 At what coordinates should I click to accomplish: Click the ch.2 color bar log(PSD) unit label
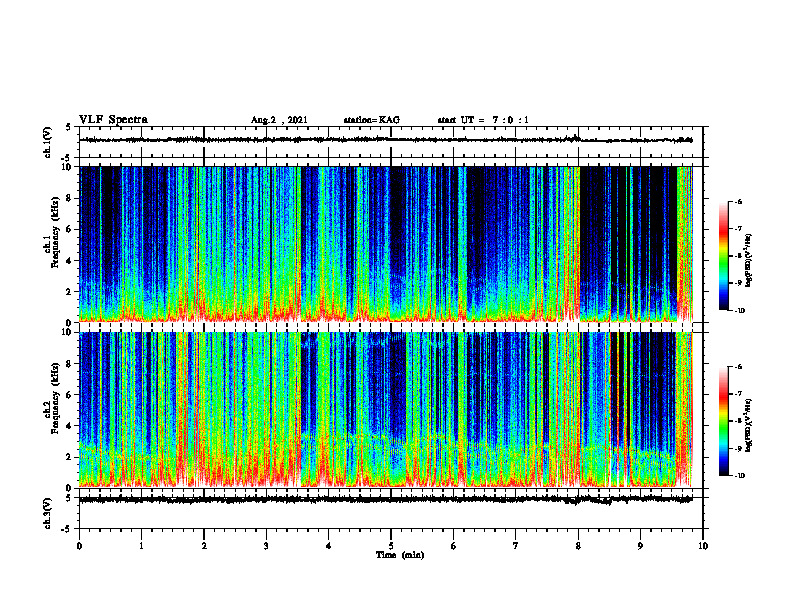coord(749,426)
